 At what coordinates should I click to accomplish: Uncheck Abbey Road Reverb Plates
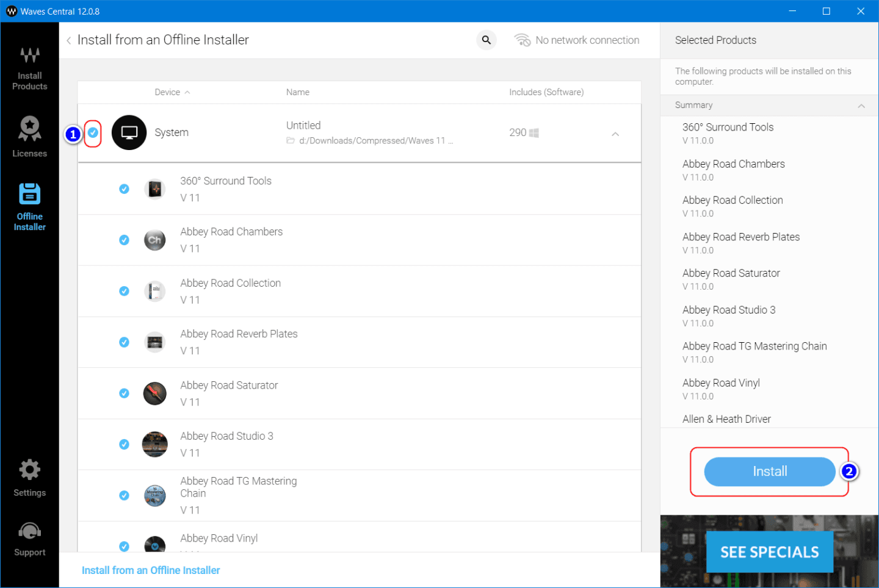click(x=124, y=342)
